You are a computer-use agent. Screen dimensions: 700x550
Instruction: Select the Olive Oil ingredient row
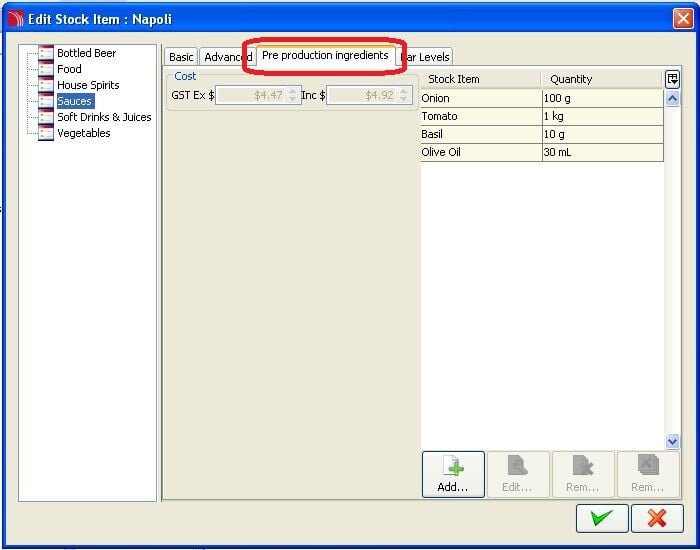480,152
